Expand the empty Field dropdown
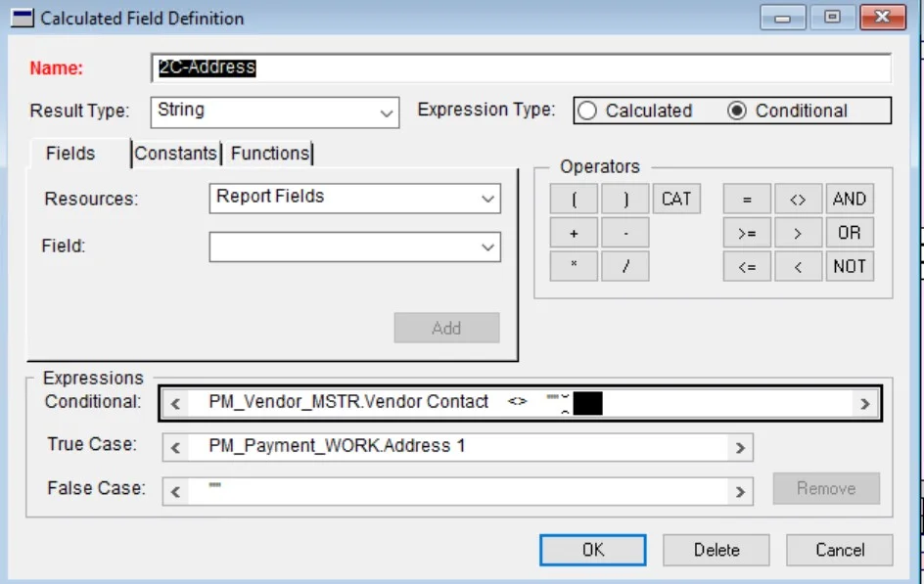This screenshot has width=924, height=584. pos(354,247)
